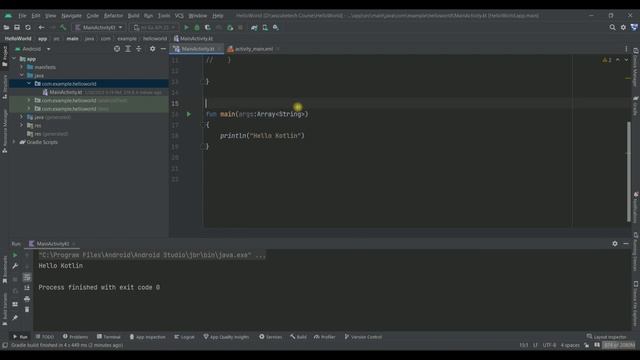Expand the res folder

[x=22, y=125]
